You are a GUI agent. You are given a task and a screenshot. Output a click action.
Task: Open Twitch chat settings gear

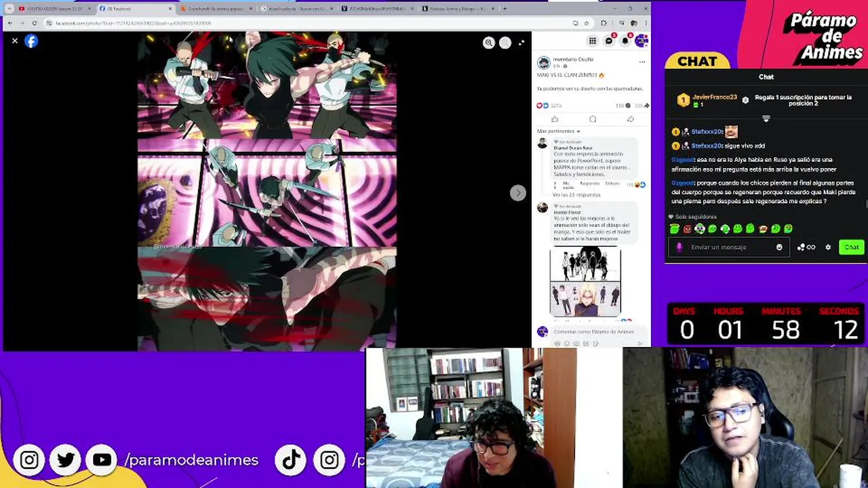[x=828, y=247]
